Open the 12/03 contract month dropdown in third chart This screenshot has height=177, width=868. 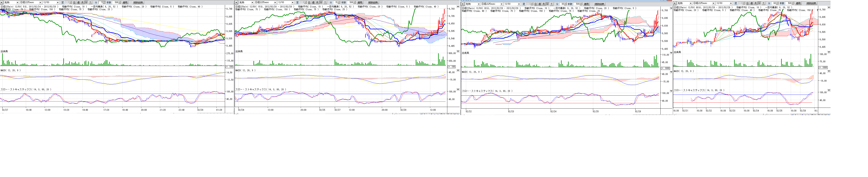[519, 4]
